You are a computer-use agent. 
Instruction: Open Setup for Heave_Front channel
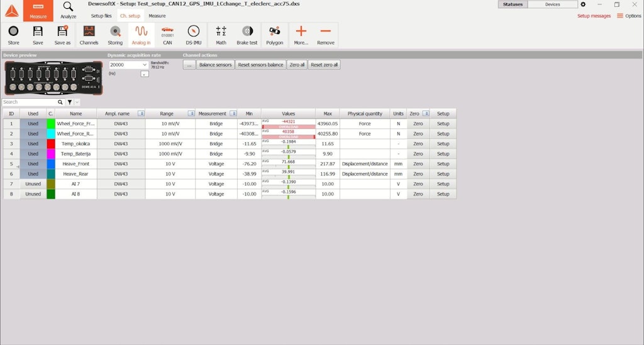coord(443,163)
